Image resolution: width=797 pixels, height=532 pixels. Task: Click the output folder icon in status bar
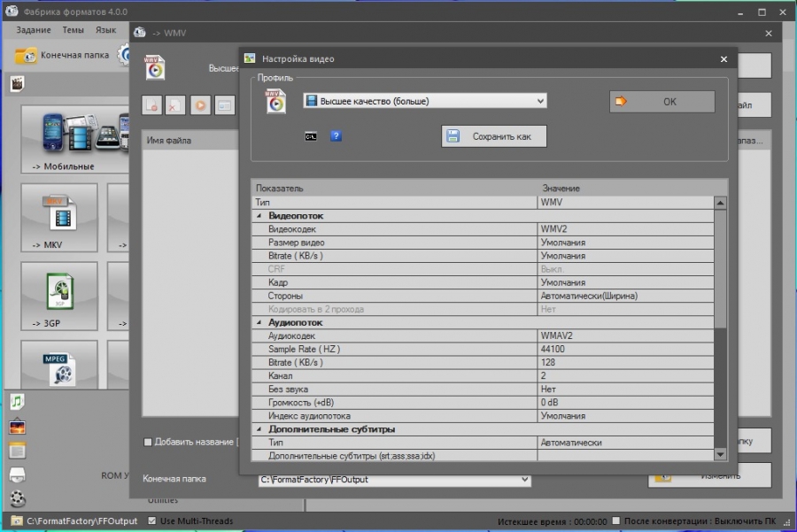click(x=17, y=520)
